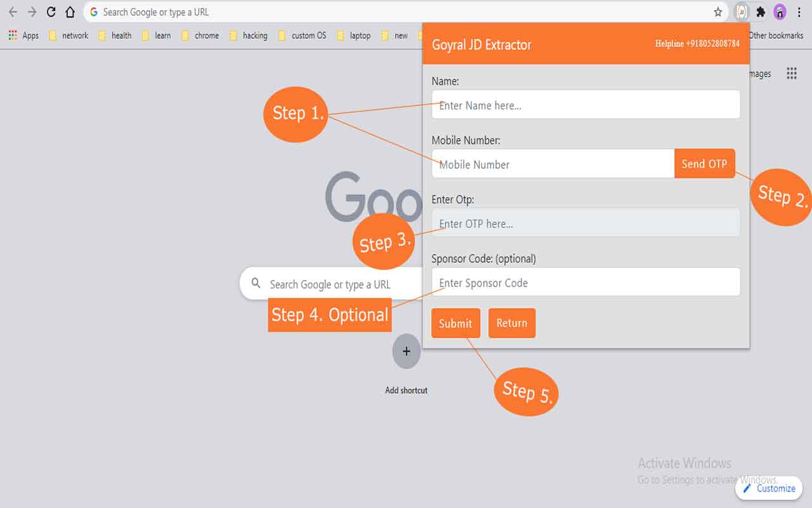Screen dimensions: 812x508
Task: Bookmark this page with the star icon
Action: click(x=718, y=12)
